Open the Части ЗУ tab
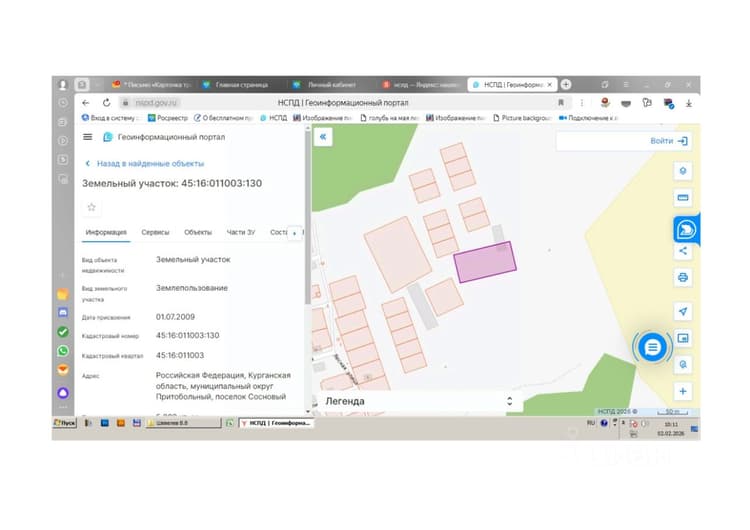This screenshot has height=530, width=750. tap(241, 232)
